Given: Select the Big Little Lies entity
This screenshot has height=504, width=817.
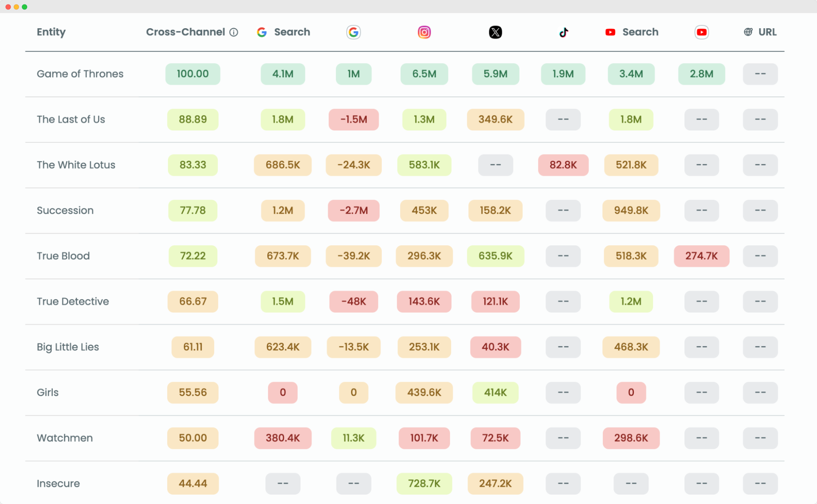Looking at the screenshot, I should pyautogui.click(x=68, y=347).
